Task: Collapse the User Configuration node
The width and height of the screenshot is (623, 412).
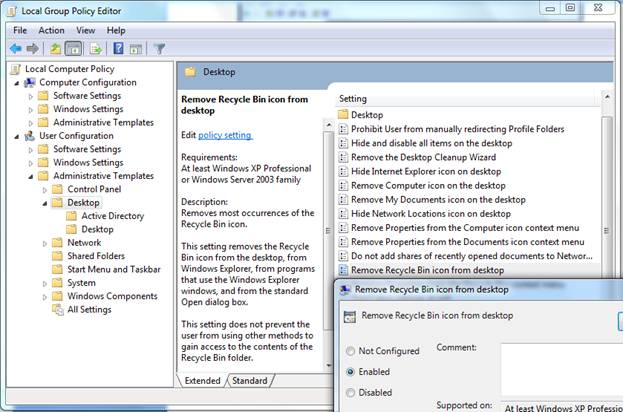Action: 17,137
